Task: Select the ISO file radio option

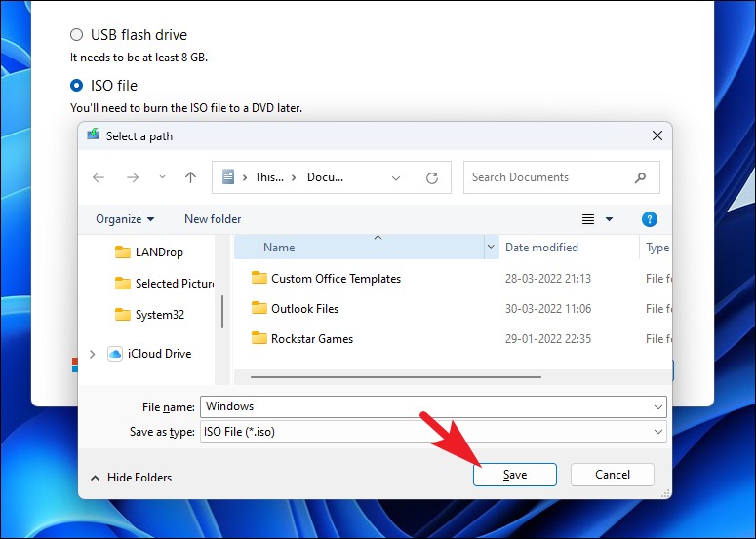Action: (77, 85)
